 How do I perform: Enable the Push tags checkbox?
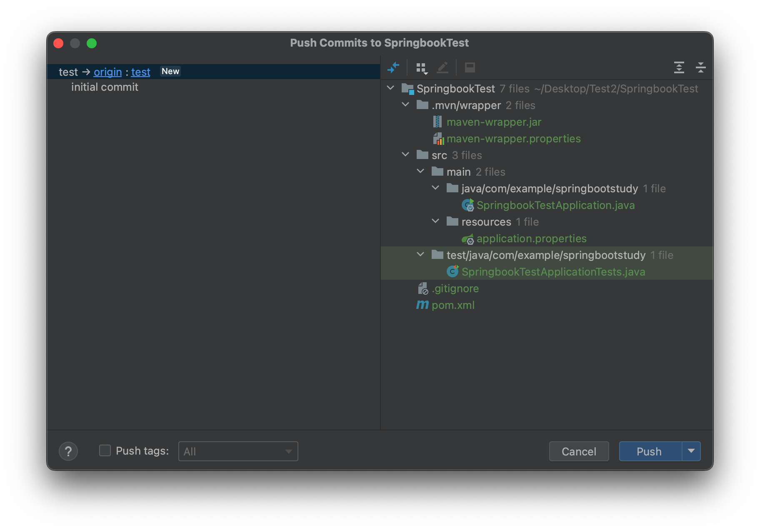click(x=105, y=451)
